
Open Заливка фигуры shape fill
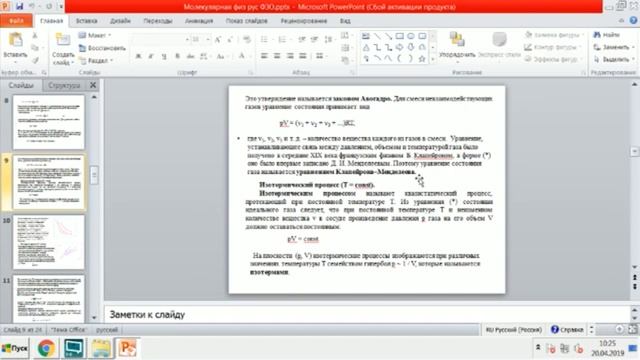(554, 35)
